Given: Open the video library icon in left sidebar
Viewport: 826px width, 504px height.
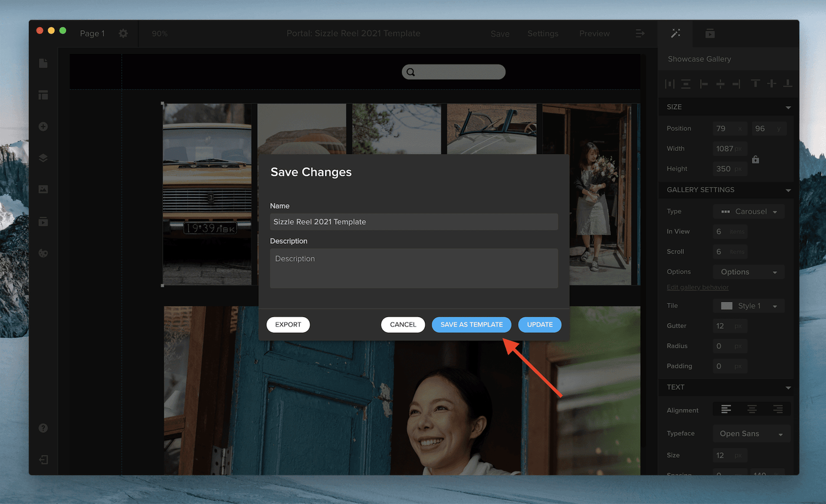Looking at the screenshot, I should [x=43, y=222].
